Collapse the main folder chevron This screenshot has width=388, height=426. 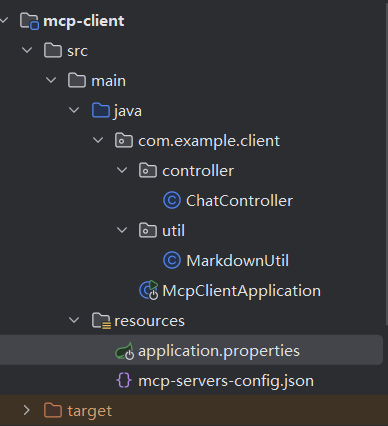pos(51,80)
